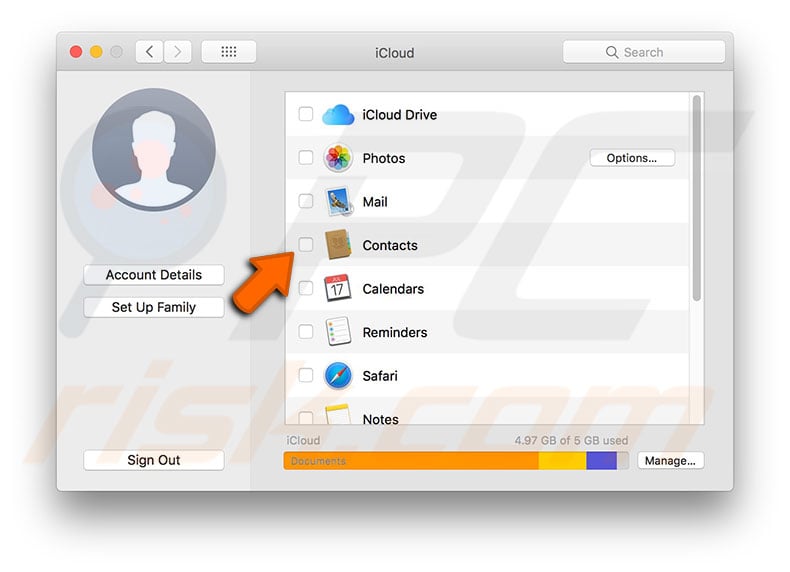790x572 pixels.
Task: Toggle the Contacts checkbox
Action: click(x=305, y=244)
